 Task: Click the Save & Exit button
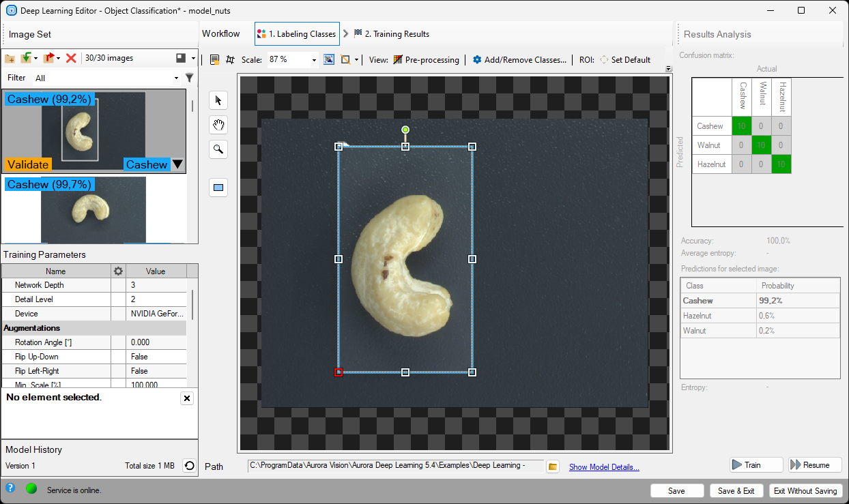[x=736, y=491]
